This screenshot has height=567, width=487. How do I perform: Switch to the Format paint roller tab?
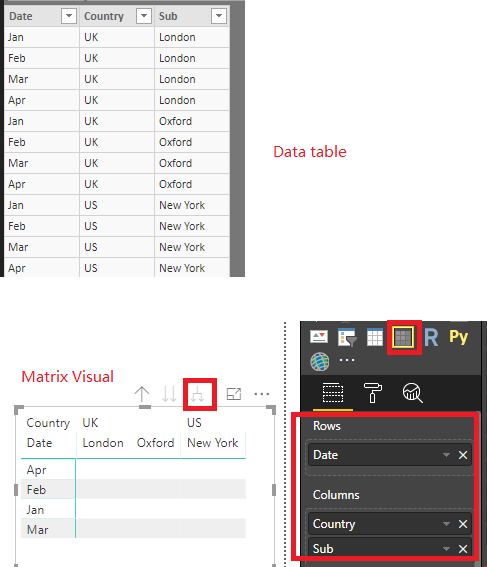(x=373, y=393)
